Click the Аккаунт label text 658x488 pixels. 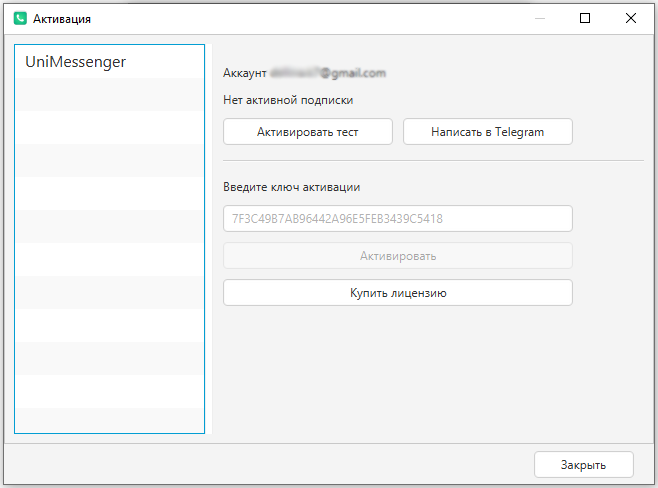click(x=245, y=73)
